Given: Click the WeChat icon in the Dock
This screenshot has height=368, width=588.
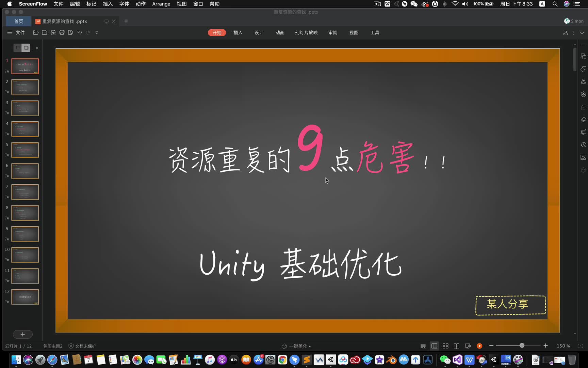Looking at the screenshot, I should [445, 359].
